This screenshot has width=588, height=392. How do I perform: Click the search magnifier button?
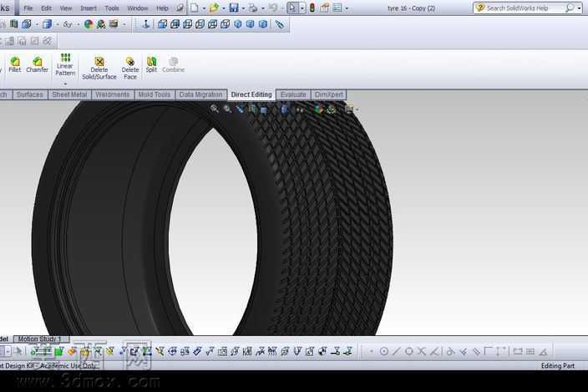pyautogui.click(x=570, y=8)
